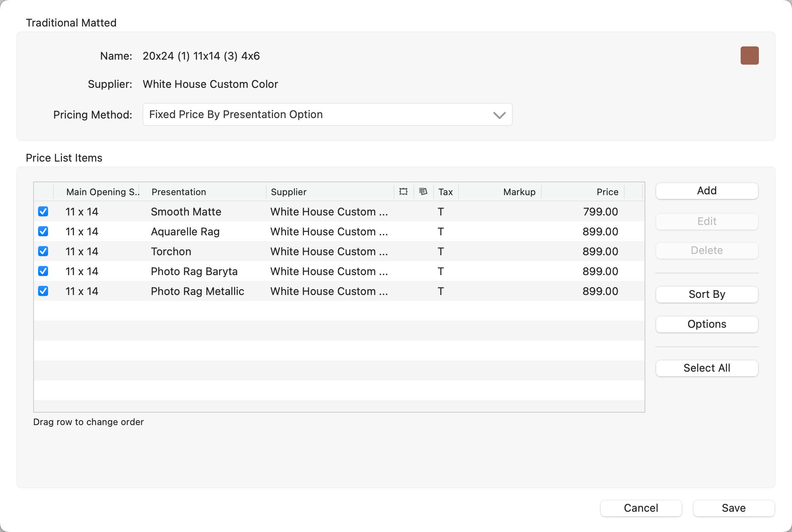Viewport: 792px width, 532px height.
Task: Click the Add button
Action: point(706,191)
